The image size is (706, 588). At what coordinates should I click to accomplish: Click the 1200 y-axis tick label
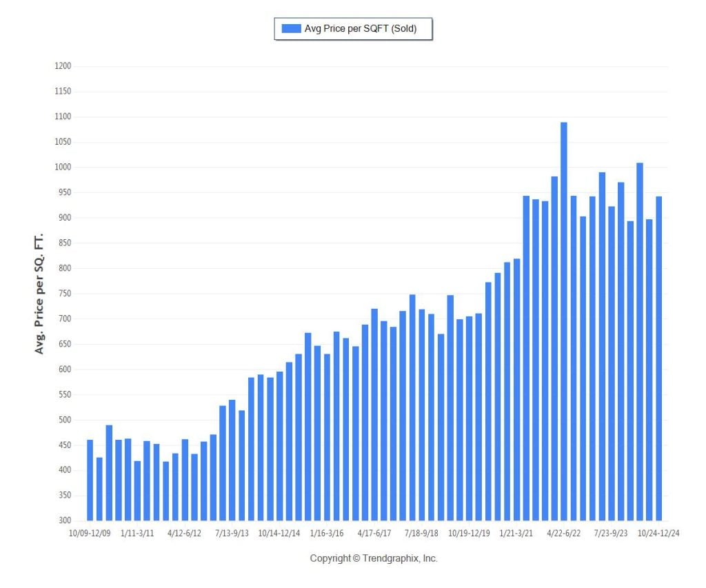pos(63,66)
